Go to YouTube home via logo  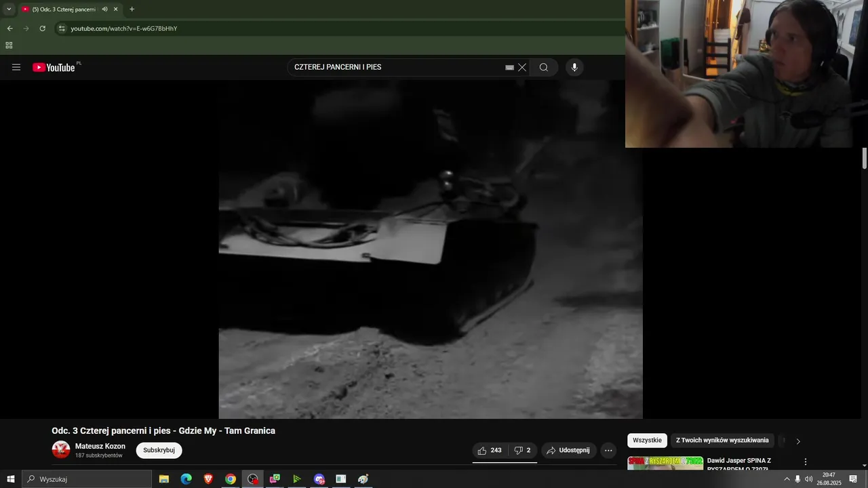54,67
